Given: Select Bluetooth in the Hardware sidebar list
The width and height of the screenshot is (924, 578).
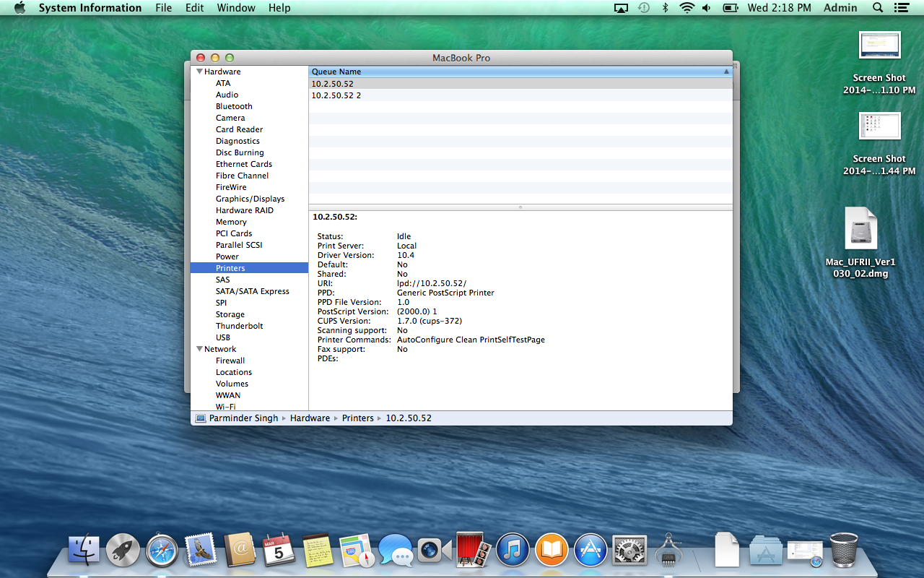Looking at the screenshot, I should (234, 106).
